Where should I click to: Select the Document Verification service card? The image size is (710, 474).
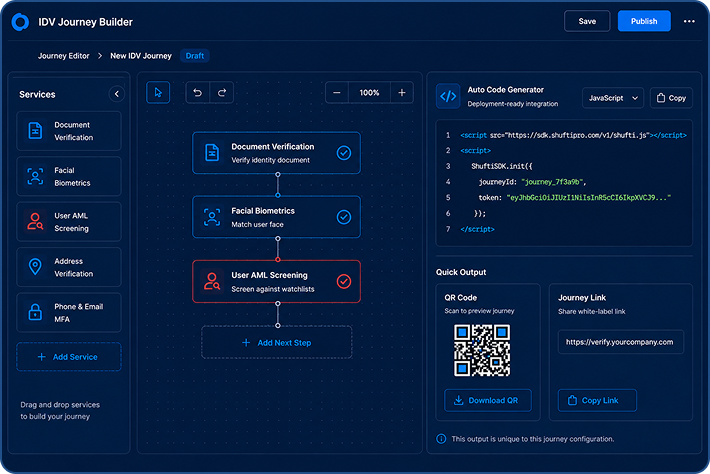coord(69,131)
